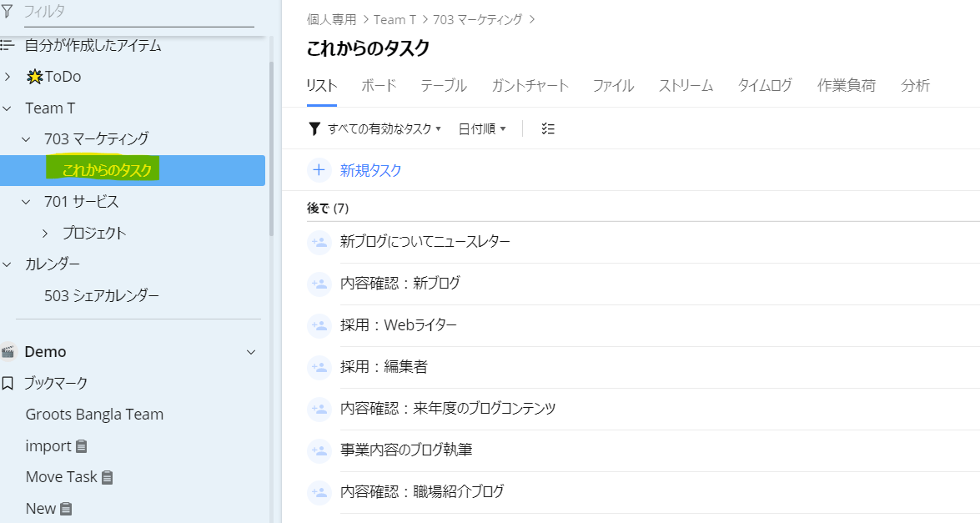This screenshot has height=523, width=980.
Task: Switch to the ガントチャート tab
Action: (530, 86)
